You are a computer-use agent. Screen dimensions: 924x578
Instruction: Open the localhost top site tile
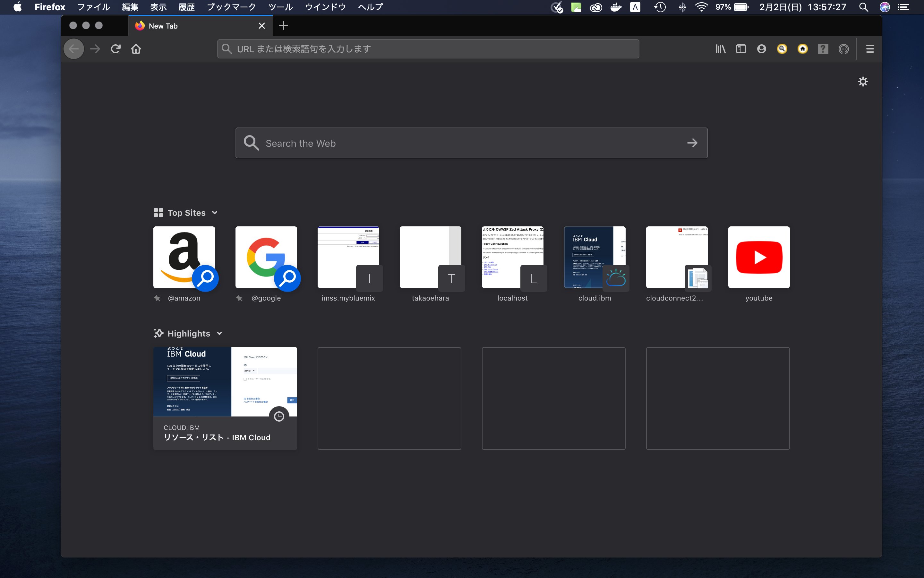(x=512, y=257)
